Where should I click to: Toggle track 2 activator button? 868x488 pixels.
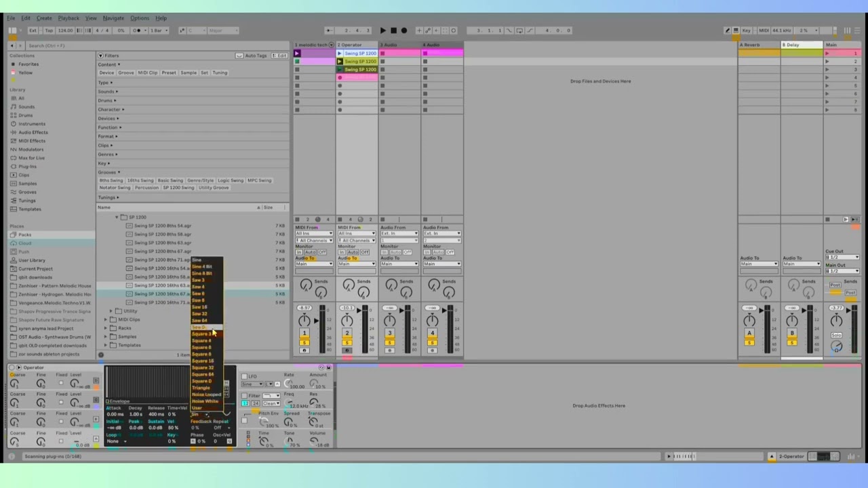click(x=347, y=333)
